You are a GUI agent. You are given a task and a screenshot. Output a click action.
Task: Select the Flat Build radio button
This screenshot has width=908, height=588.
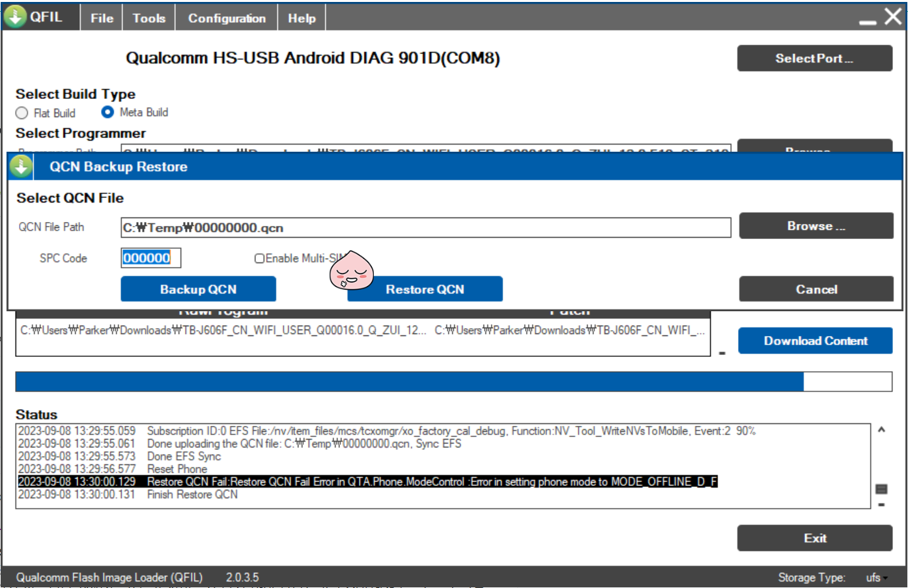click(x=22, y=113)
